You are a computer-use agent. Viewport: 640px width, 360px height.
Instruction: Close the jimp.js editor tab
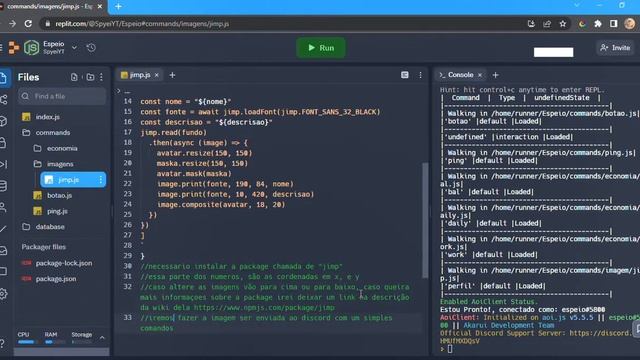tap(156, 75)
